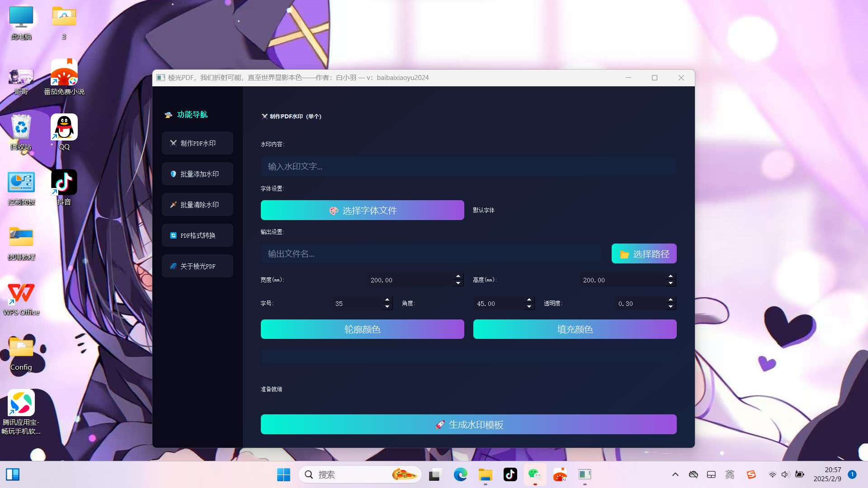The height and width of the screenshot is (488, 868).
Task: Click the 棱光PDF taskbar icon
Action: click(585, 474)
